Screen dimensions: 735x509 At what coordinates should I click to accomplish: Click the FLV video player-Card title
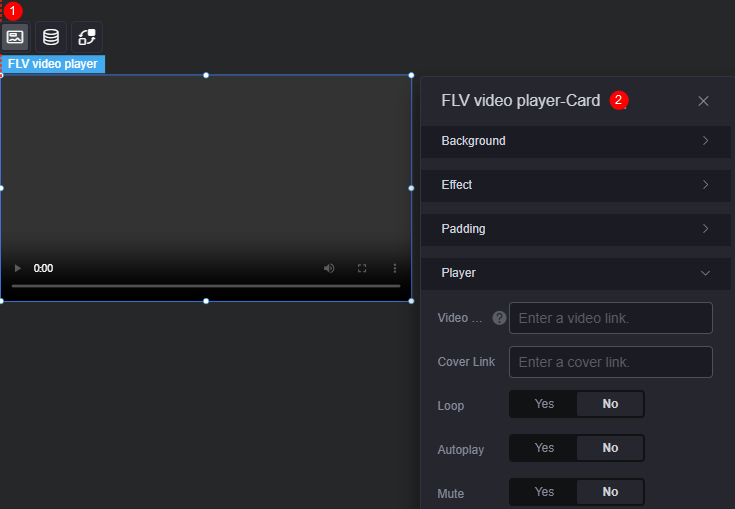(x=520, y=101)
